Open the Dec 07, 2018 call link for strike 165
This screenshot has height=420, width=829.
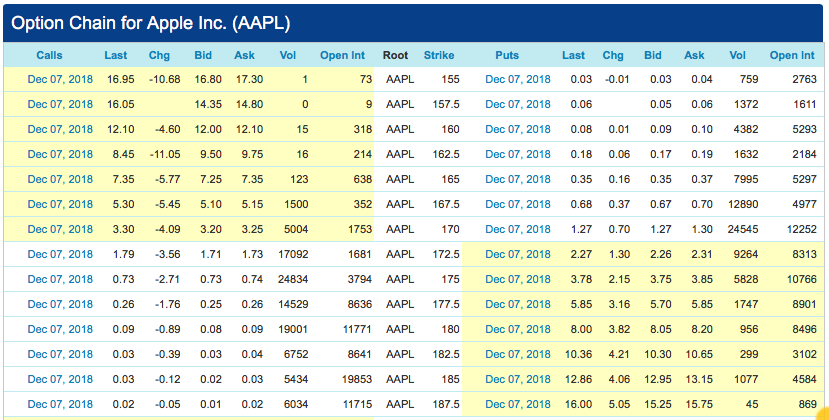[60, 179]
